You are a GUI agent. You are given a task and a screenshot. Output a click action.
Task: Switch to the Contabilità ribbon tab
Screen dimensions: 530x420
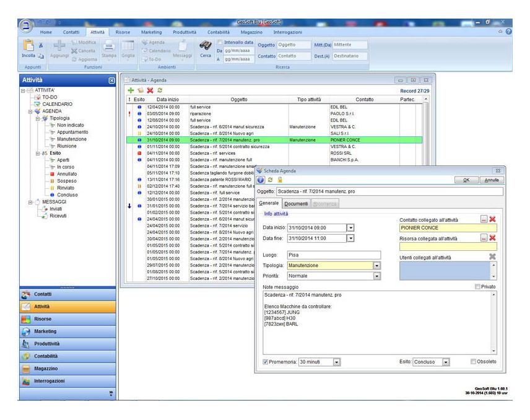219,32
